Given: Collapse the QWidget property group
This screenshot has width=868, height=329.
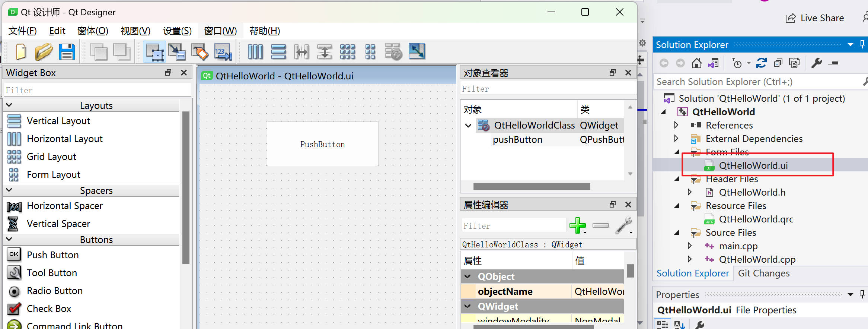Looking at the screenshot, I should pyautogui.click(x=467, y=306).
